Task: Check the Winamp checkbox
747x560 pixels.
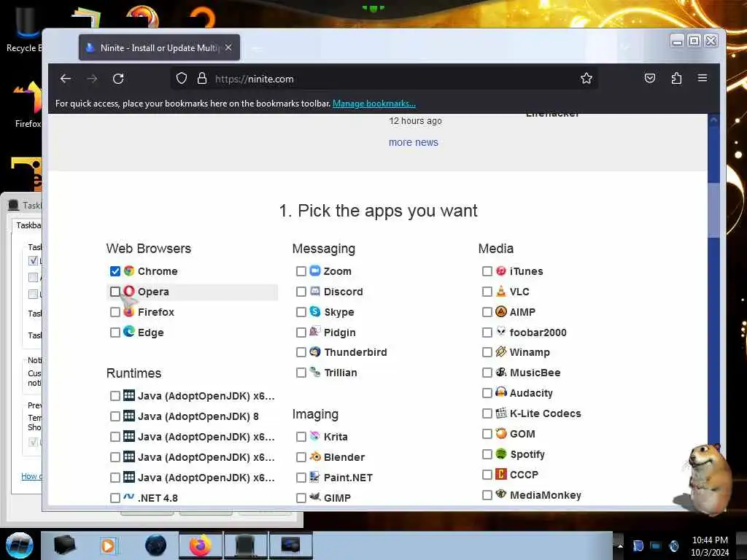Action: pos(487,352)
